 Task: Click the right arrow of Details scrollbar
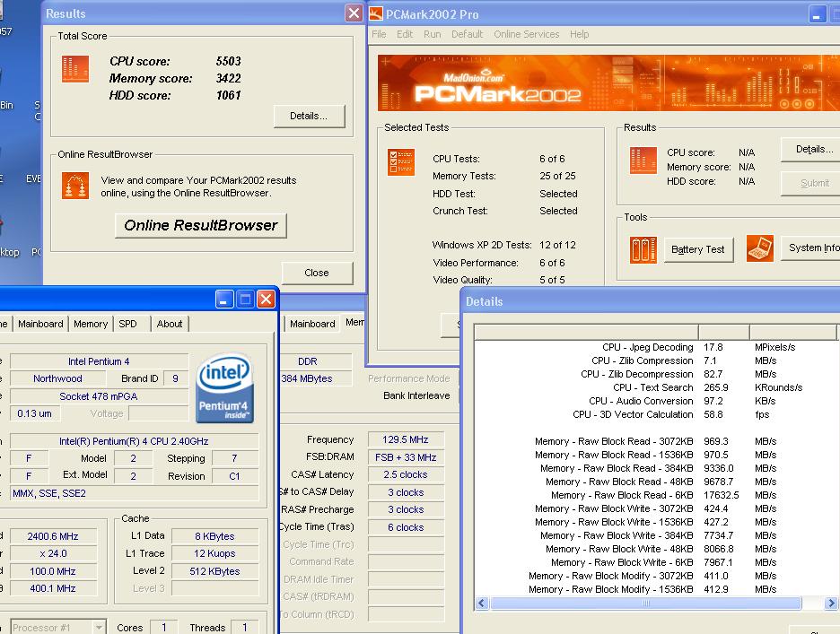click(x=830, y=604)
